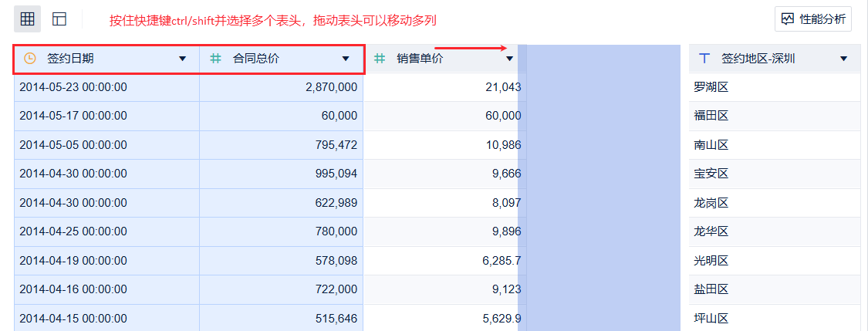Click the date cell 2014-05-23 00:00:00
This screenshot has width=868, height=331.
point(73,87)
